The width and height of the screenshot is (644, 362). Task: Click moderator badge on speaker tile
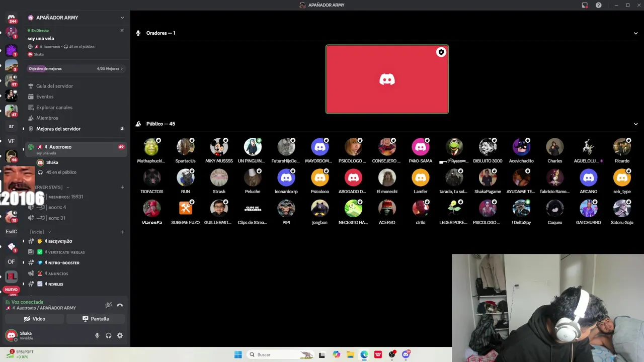point(441,52)
